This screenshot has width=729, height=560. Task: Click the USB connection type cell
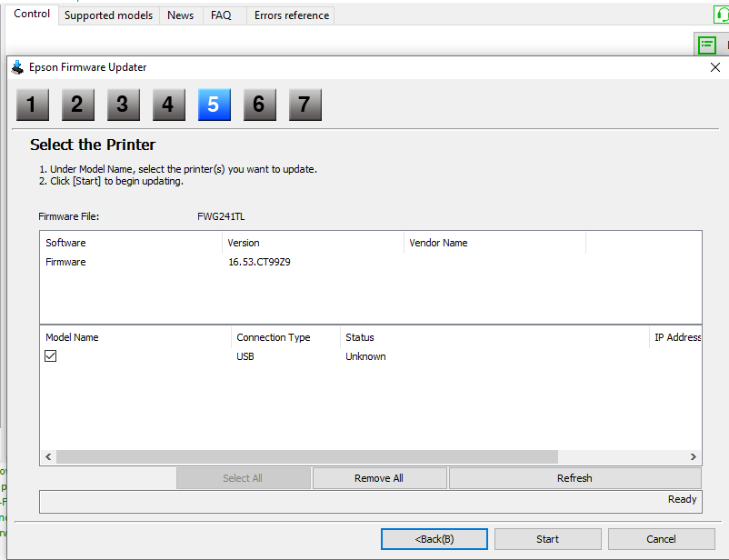pyautogui.click(x=245, y=356)
